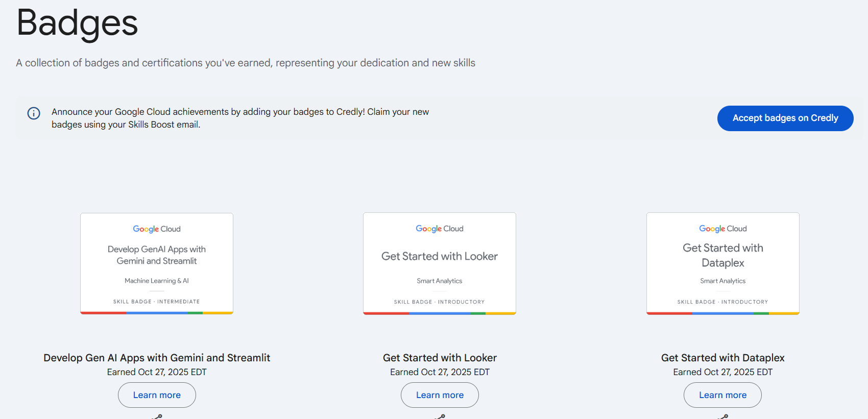
Task: Click the Google Cloud logo on the Dataplex badge
Action: coord(722,229)
